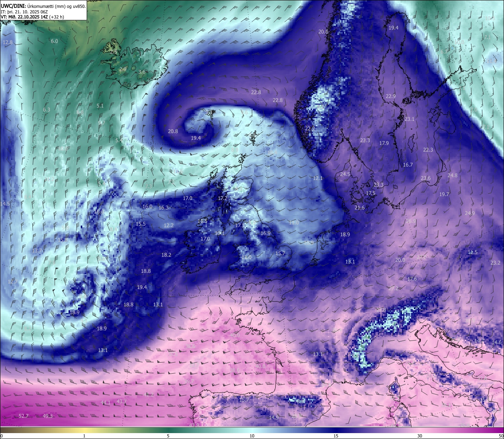Click the 22.9 value over Sweden
Viewport: 504px width, 439px height.
click(x=391, y=96)
